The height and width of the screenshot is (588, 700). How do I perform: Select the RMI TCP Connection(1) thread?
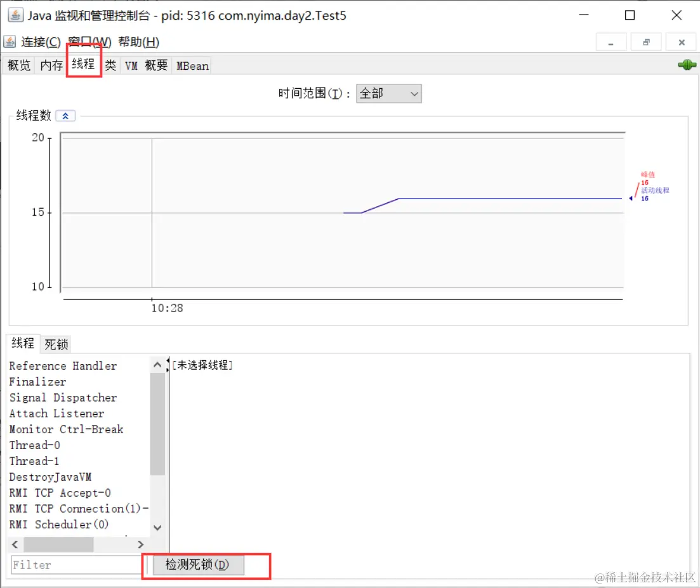tap(79, 509)
